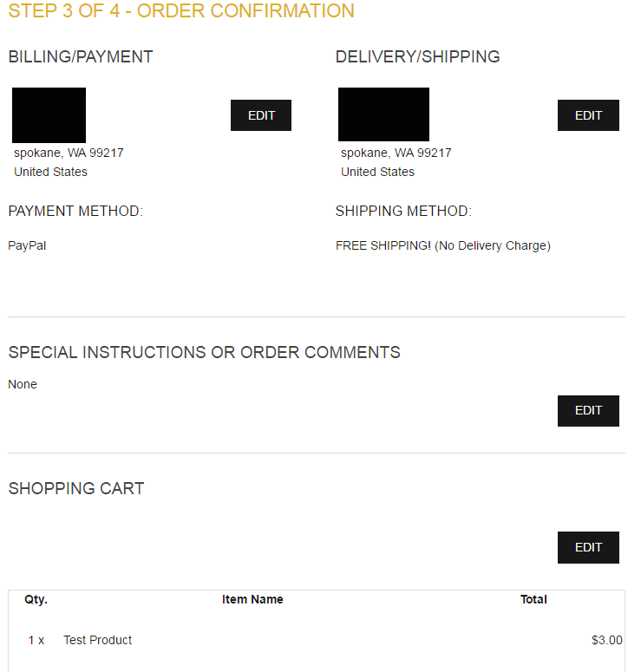Select the Special Instructions or Order Comments heading
The image size is (641, 672).
[205, 353]
